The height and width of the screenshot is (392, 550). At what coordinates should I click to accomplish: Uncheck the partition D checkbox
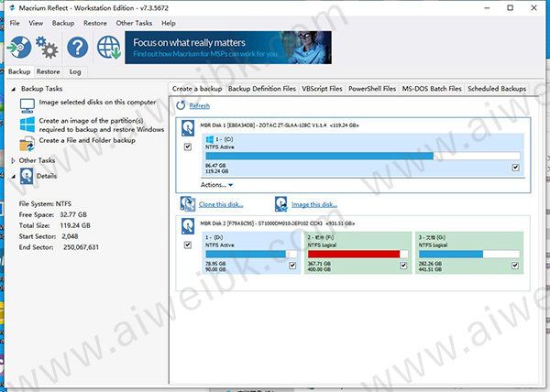[x=292, y=266]
